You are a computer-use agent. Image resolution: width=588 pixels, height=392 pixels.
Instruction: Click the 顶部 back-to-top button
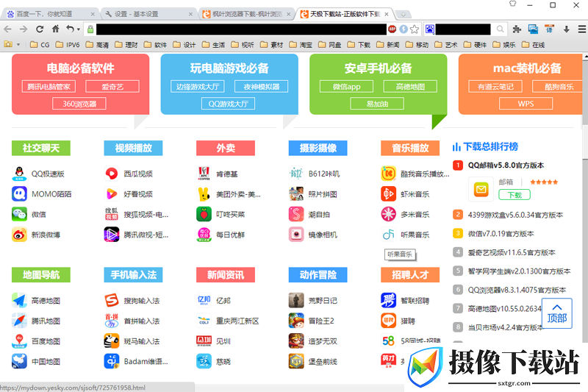coord(557,313)
